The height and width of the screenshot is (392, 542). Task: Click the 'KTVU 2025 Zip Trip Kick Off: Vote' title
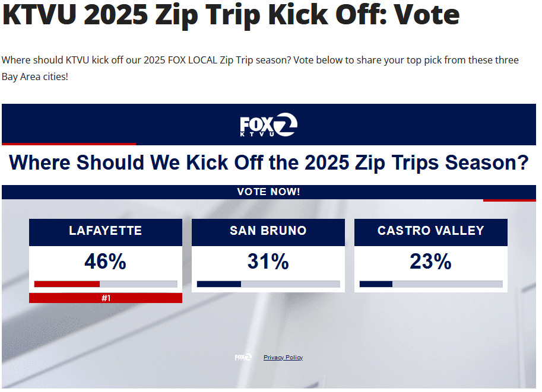[x=230, y=15]
